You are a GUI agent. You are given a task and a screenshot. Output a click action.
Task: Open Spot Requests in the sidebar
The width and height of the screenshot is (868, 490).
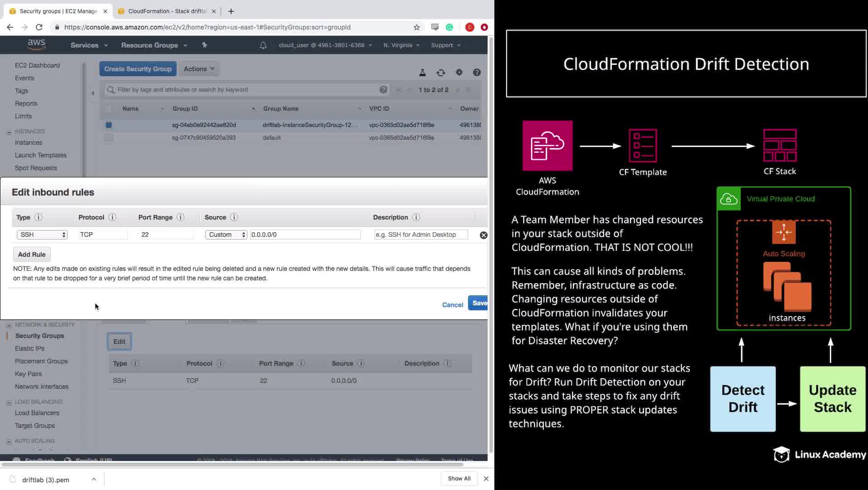click(x=36, y=168)
